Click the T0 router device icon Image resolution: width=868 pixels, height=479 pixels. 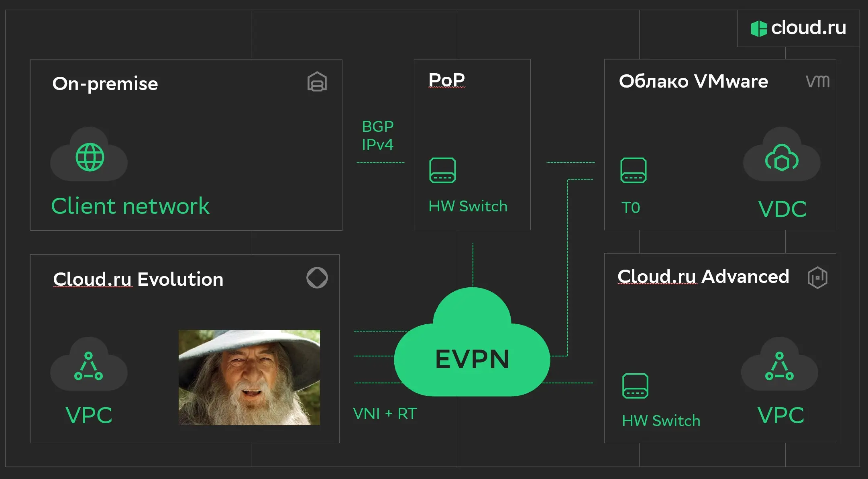(634, 170)
